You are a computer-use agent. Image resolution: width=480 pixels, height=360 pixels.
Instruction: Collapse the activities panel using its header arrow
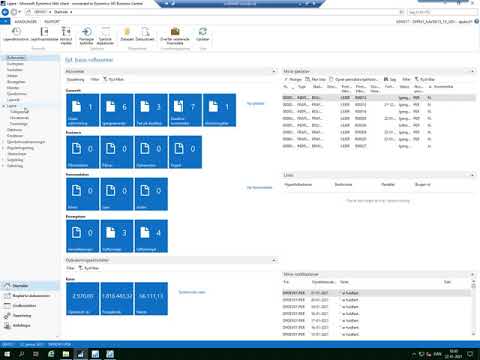[274, 71]
